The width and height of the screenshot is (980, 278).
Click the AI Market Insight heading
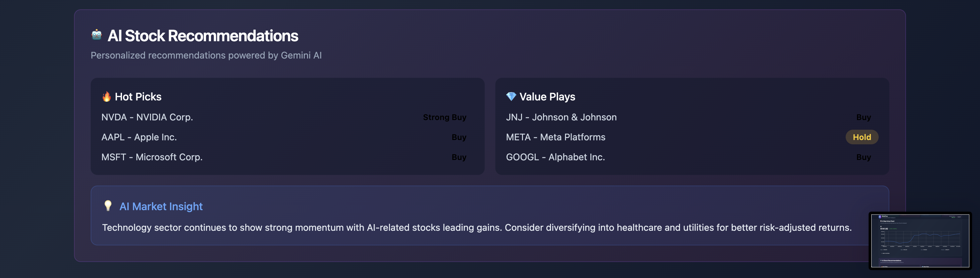click(x=161, y=206)
